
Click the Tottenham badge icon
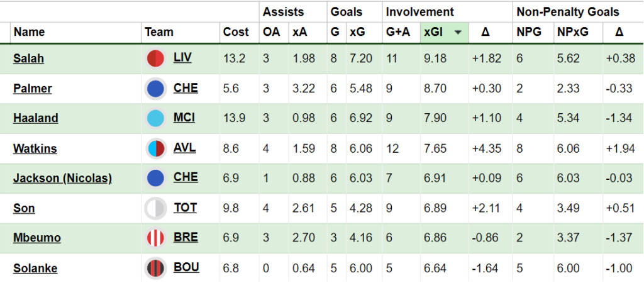coord(155,208)
